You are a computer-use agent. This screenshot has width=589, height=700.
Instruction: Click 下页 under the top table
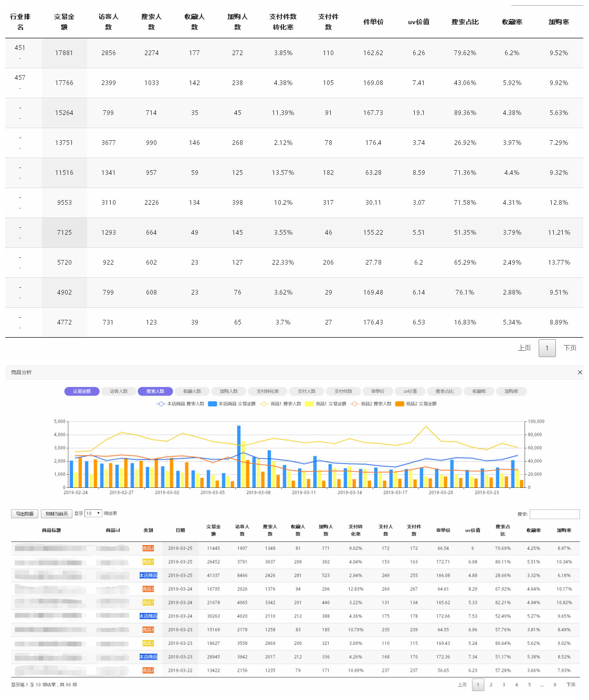(x=570, y=348)
